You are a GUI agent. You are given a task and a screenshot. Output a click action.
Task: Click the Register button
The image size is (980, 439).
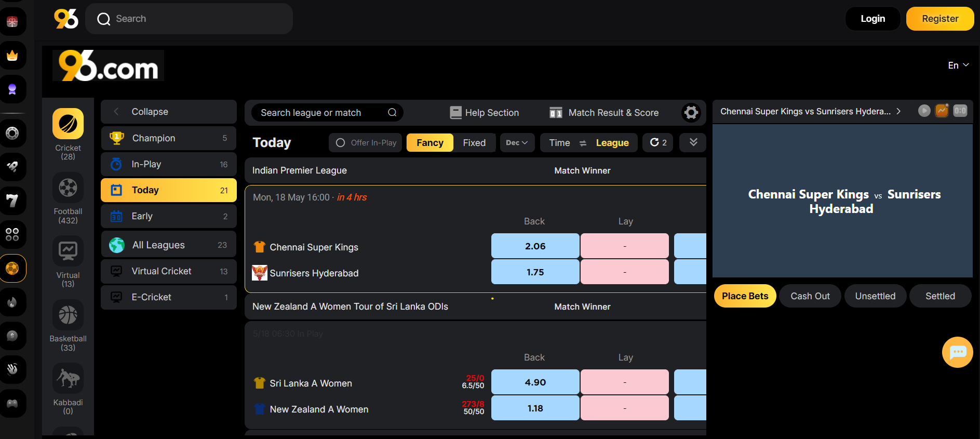940,19
